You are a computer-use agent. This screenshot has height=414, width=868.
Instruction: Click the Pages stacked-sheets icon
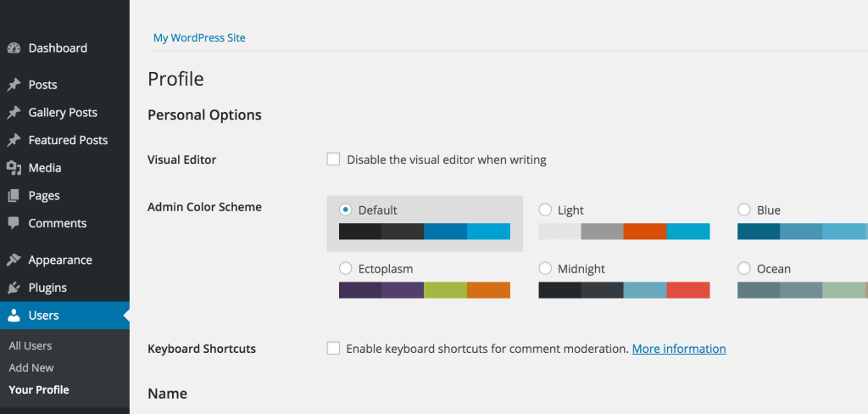click(x=14, y=196)
